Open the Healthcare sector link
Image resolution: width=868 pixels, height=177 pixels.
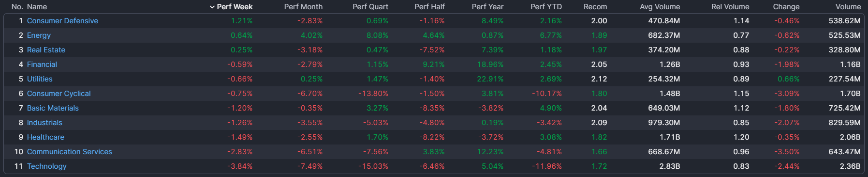45,137
